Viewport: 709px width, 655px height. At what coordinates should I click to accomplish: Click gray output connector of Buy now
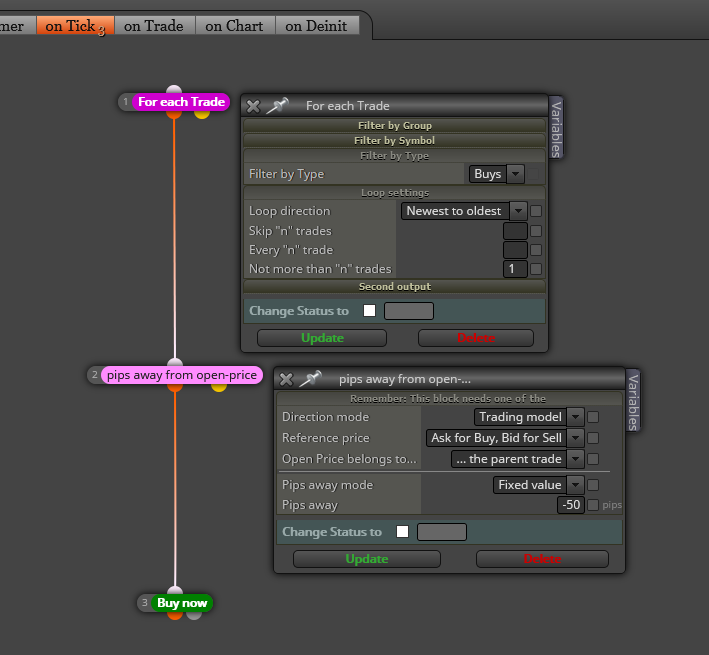tap(194, 615)
